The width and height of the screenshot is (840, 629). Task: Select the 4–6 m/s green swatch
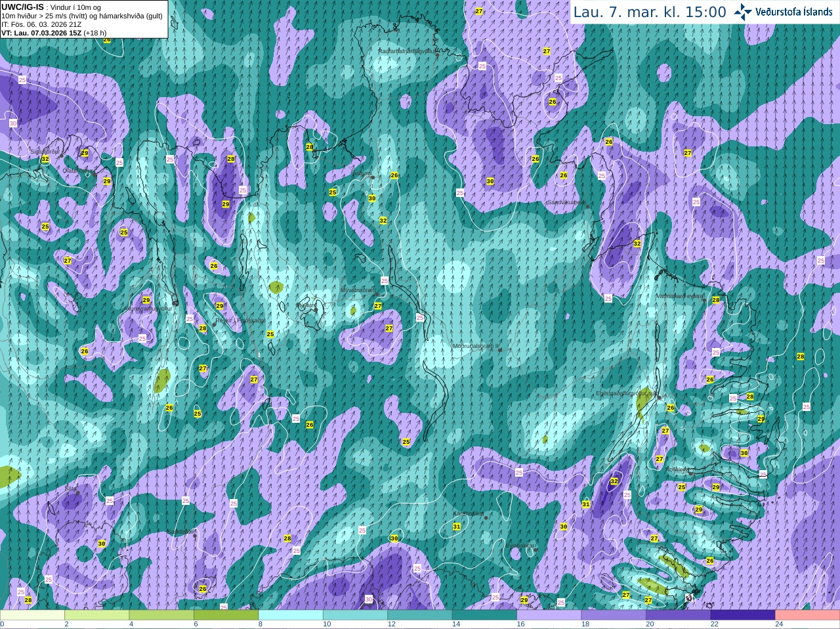click(161, 615)
